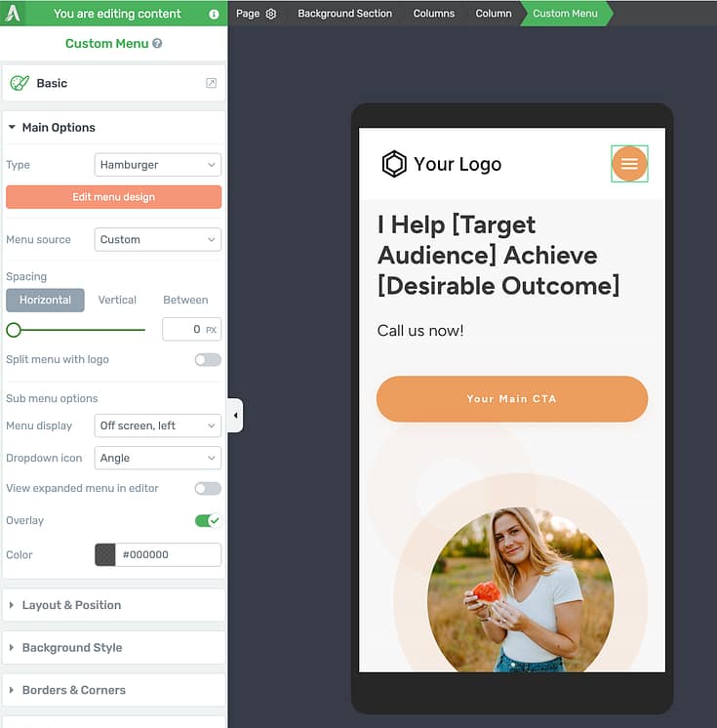
Task: Click the Sub menu options heading
Action: point(52,398)
